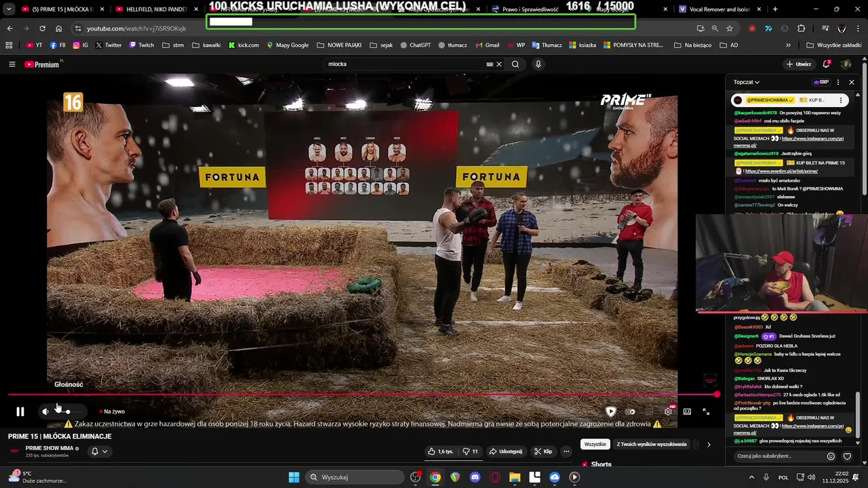
Task: Click the red record extension icon
Action: pos(752,28)
